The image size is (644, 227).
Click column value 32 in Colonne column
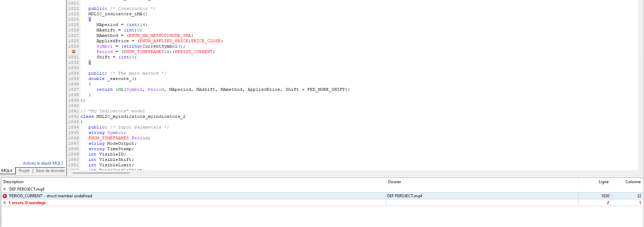[x=639, y=196]
